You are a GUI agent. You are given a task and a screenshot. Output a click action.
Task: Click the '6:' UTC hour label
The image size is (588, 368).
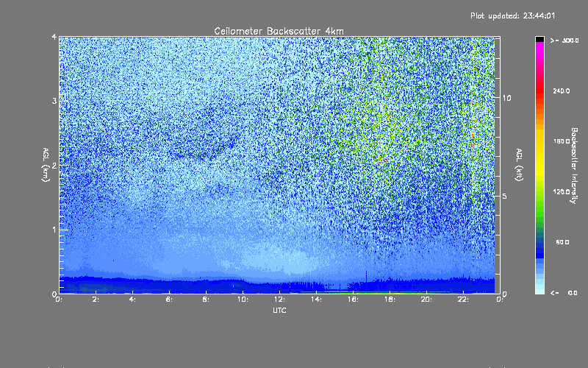point(169,300)
